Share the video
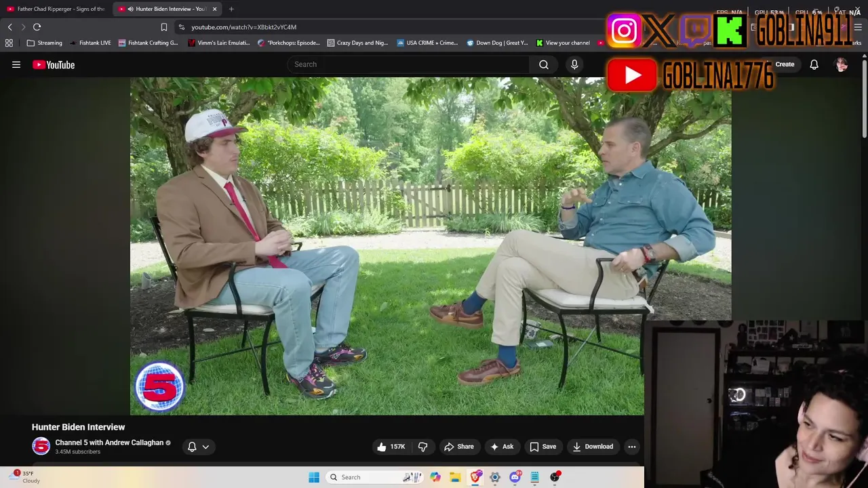This screenshot has width=868, height=488. click(x=458, y=447)
